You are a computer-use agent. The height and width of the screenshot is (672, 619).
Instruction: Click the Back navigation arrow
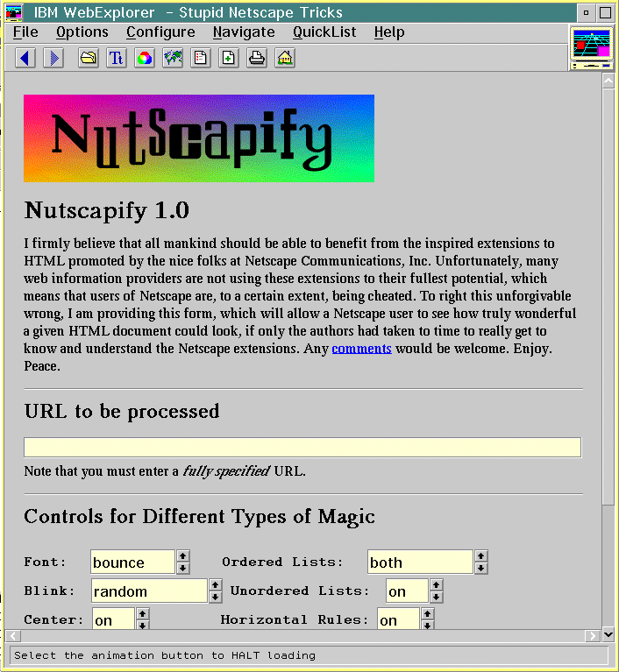25,59
